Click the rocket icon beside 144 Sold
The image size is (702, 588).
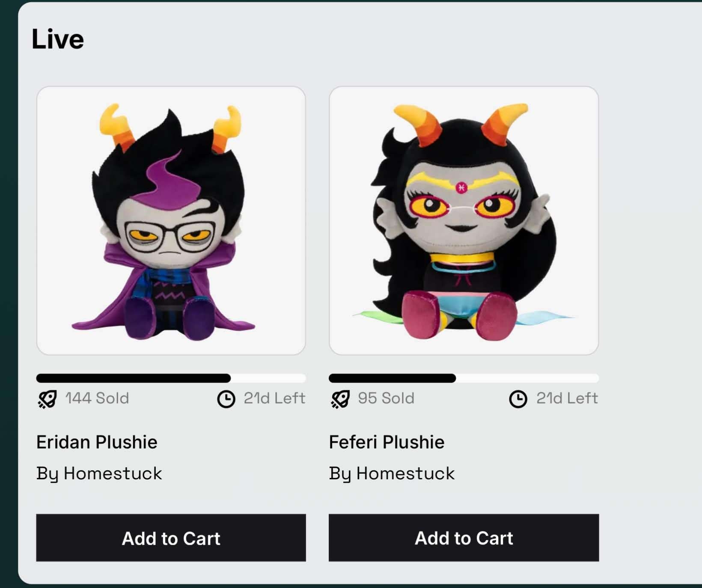pos(47,399)
